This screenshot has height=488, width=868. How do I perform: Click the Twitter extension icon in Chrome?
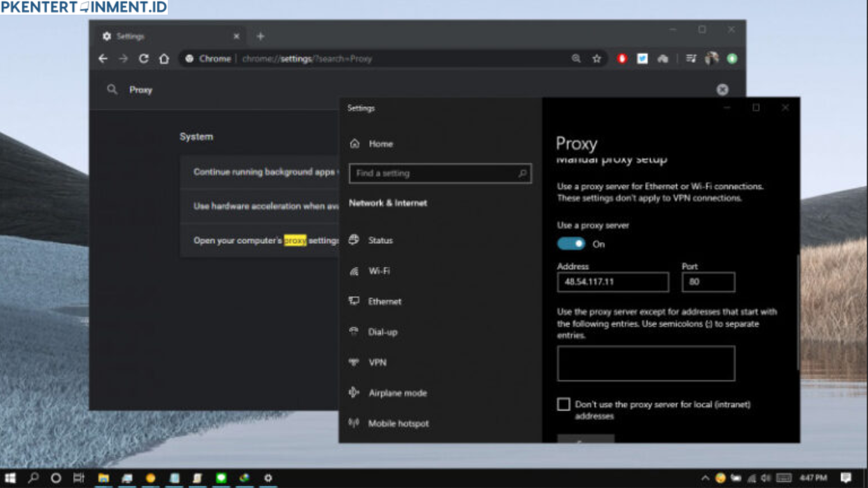pos(642,58)
